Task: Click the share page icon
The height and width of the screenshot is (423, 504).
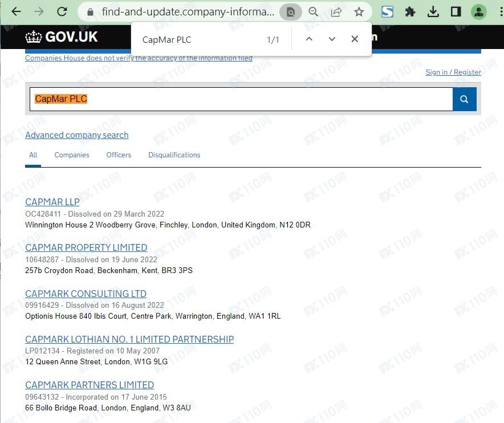Action: coord(336,11)
